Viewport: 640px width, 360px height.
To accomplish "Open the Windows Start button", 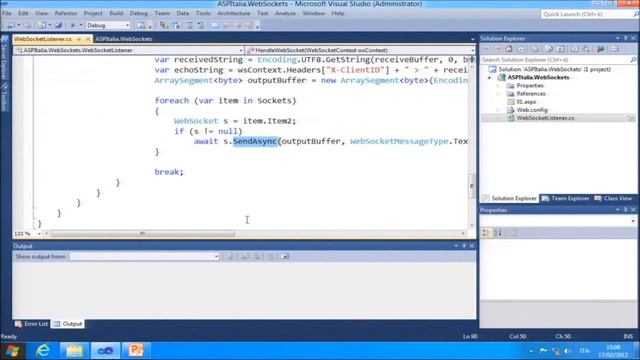I will pos(12,351).
